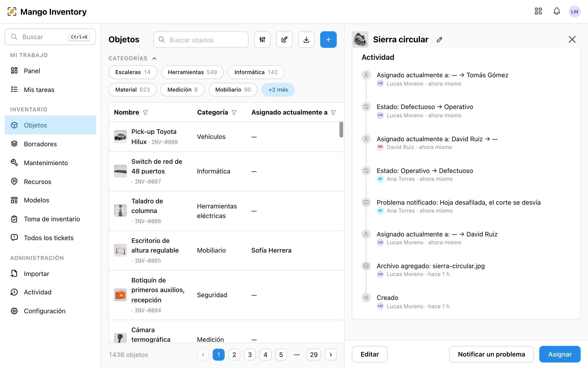Open Modelos page
Viewport: 588px width, 368px height.
50,200
